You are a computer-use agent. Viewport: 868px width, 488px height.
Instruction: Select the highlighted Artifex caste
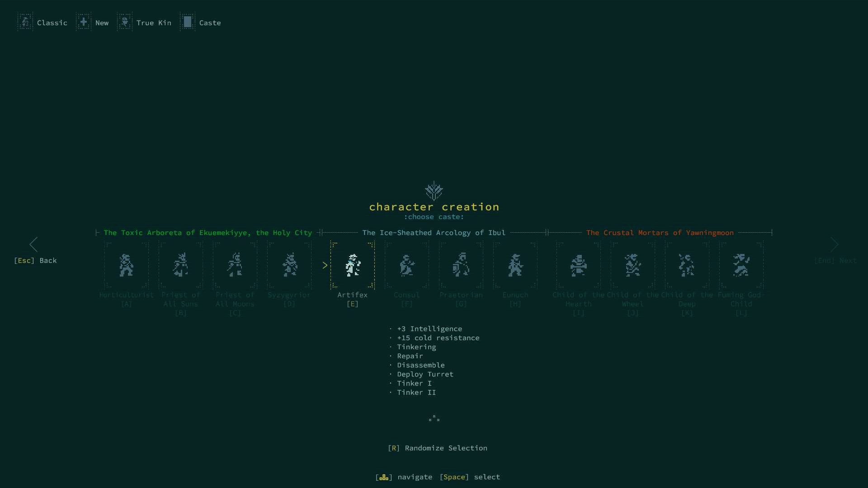pos(353,265)
